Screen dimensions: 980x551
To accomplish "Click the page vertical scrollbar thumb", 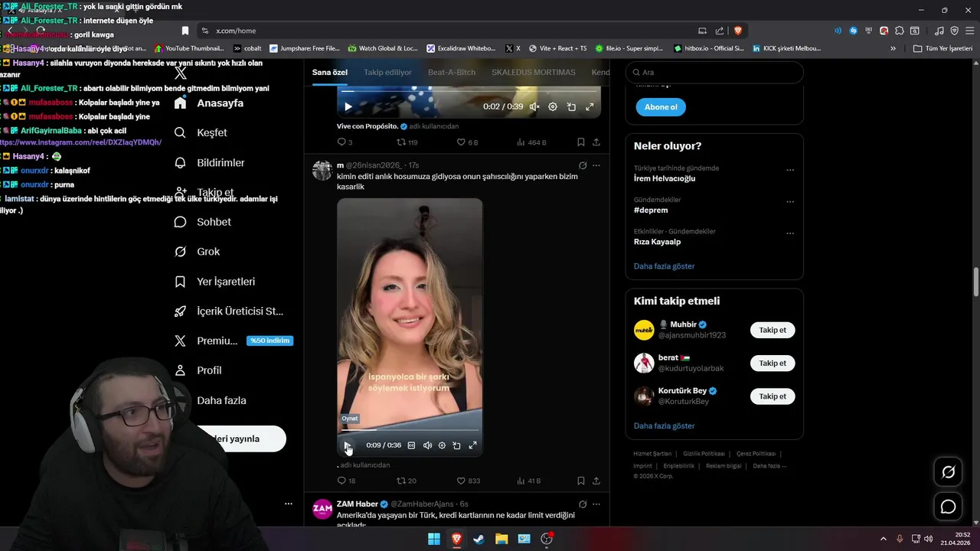I will point(975,282).
